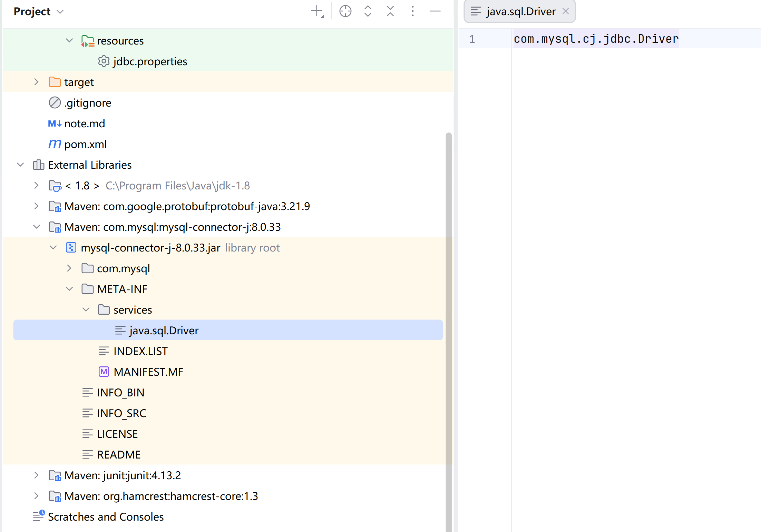Image resolution: width=761 pixels, height=532 pixels.
Task: Hide the Project tool window
Action: click(435, 11)
